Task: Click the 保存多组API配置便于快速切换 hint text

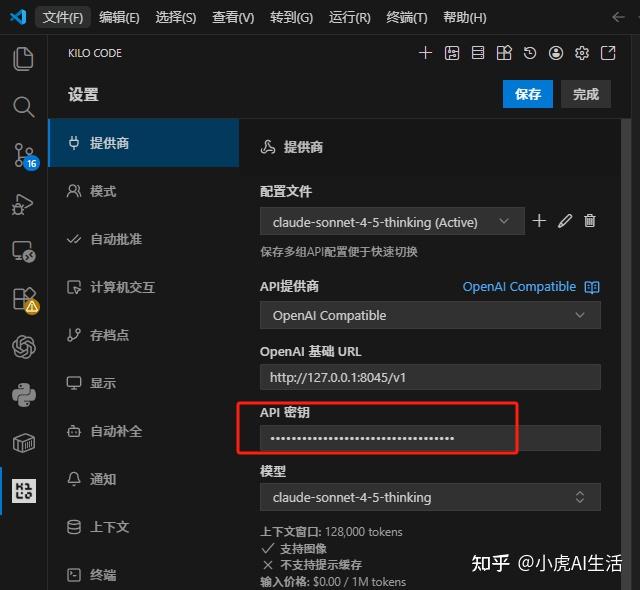Action: point(339,252)
